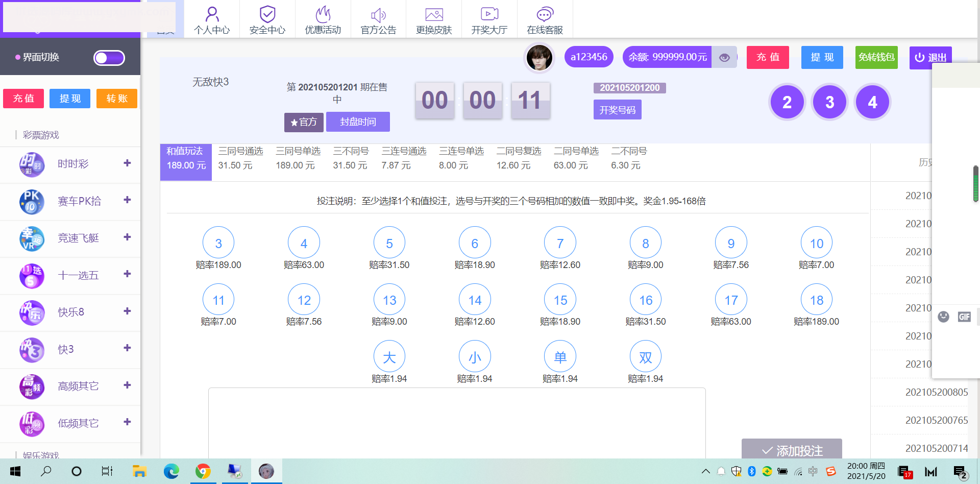Expand the 赛车PK拾 category
This screenshot has width=980, height=484.
127,200
